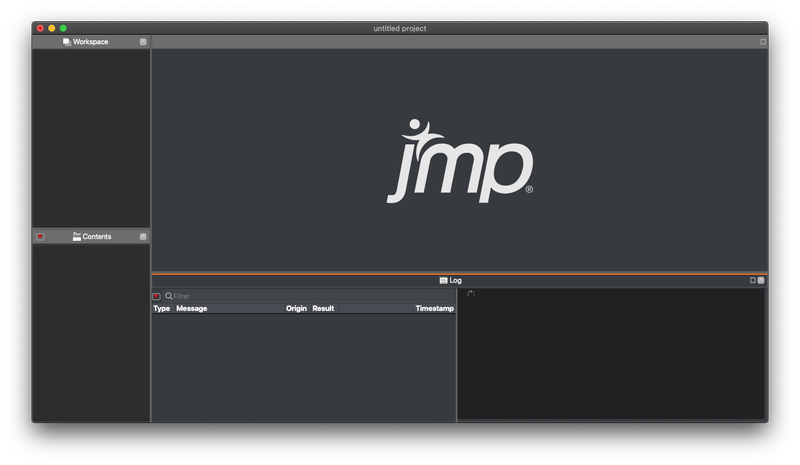The height and width of the screenshot is (465, 800).
Task: Close the Workspace panel
Action: pos(143,42)
